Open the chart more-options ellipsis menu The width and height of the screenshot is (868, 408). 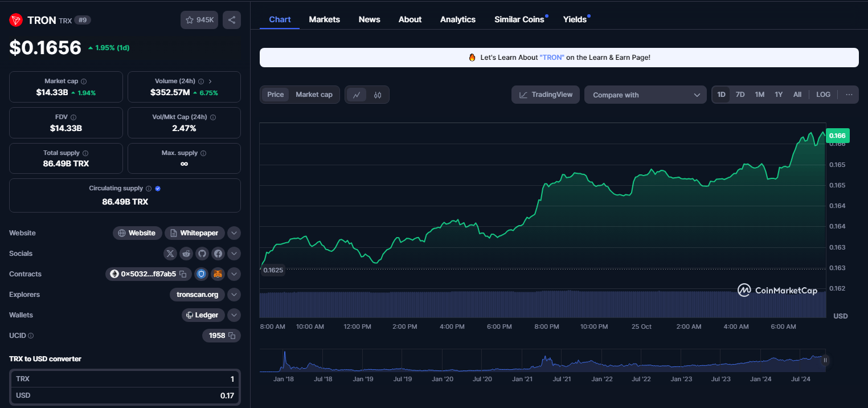pos(849,95)
